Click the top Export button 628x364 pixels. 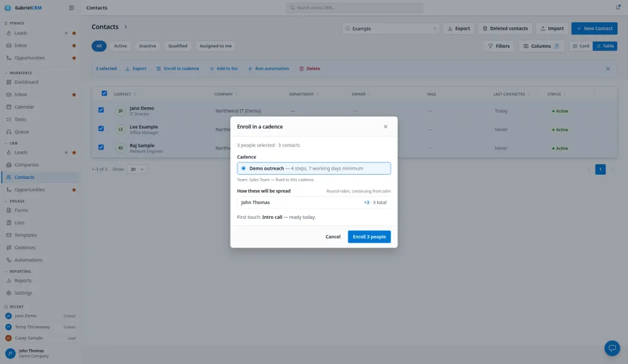click(x=459, y=28)
